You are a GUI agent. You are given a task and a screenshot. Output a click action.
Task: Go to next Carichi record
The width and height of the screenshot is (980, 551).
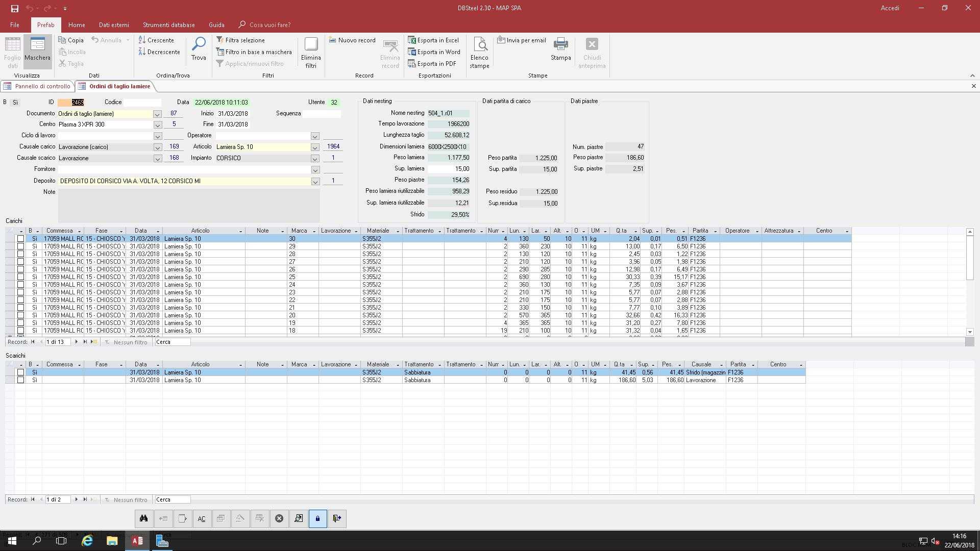pyautogui.click(x=77, y=342)
